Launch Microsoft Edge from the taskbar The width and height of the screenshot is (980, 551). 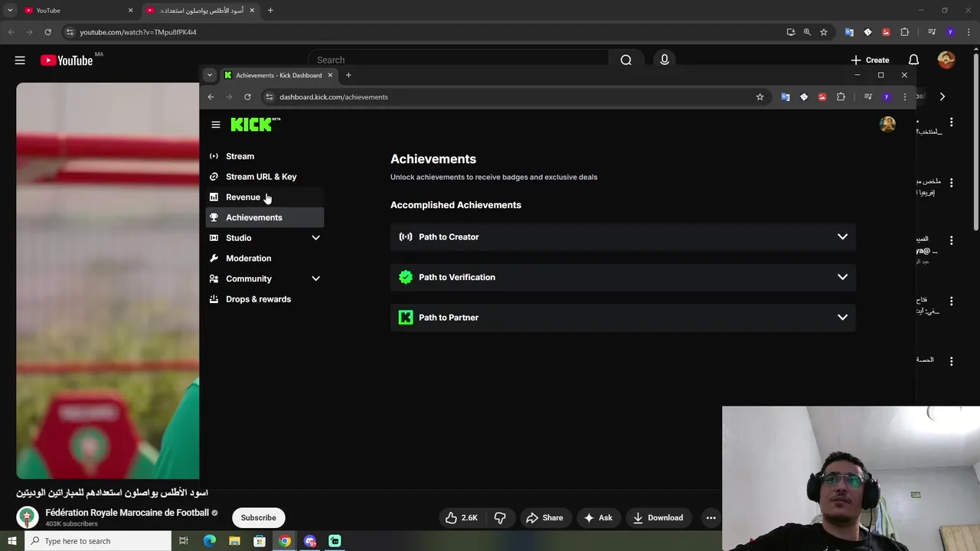(x=209, y=541)
